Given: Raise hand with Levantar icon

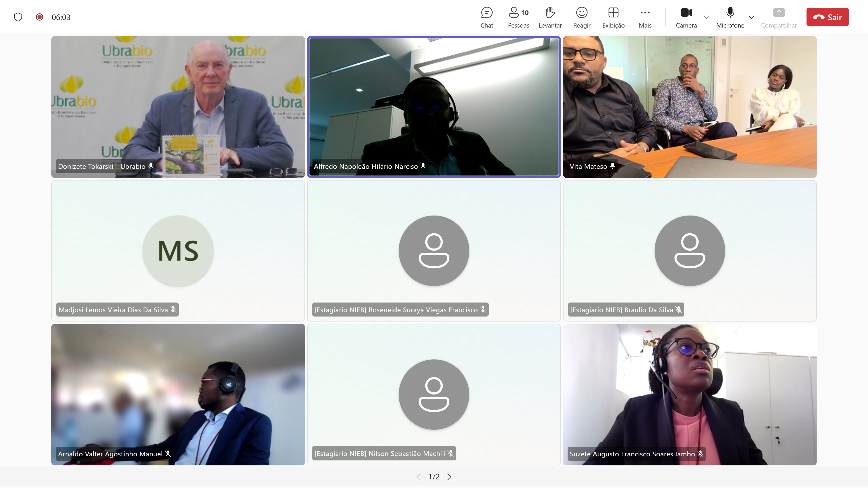Looking at the screenshot, I should [x=550, y=17].
